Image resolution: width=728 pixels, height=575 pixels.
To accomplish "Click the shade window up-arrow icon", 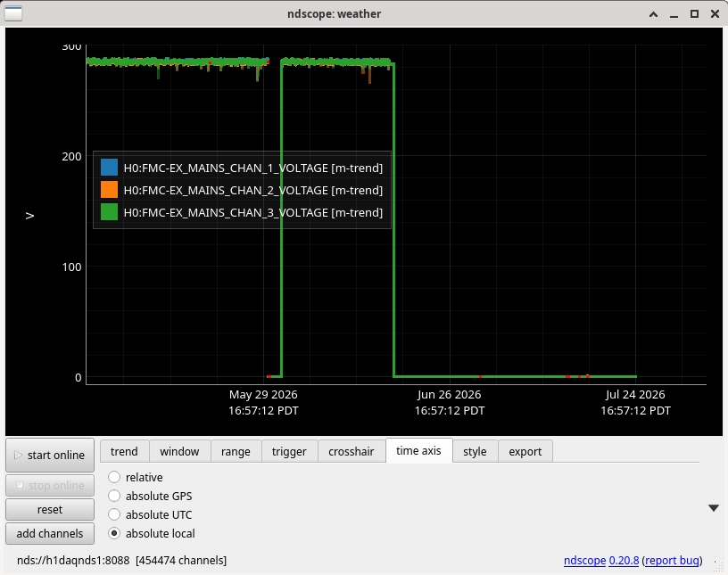I will (x=653, y=14).
